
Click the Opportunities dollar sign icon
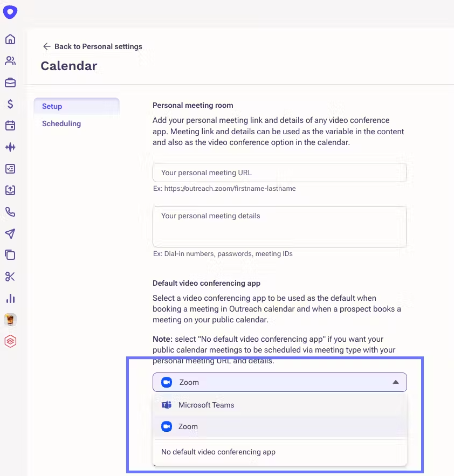(10, 104)
